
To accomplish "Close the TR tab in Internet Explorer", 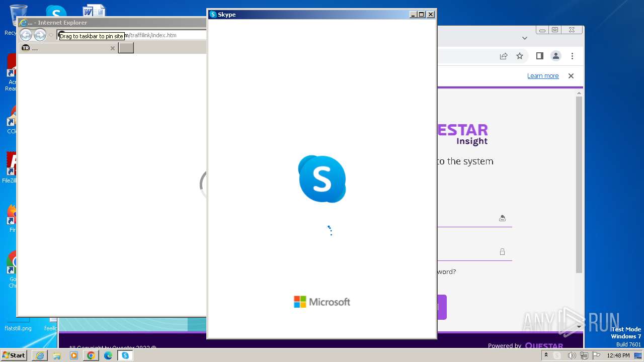I will point(113,48).
